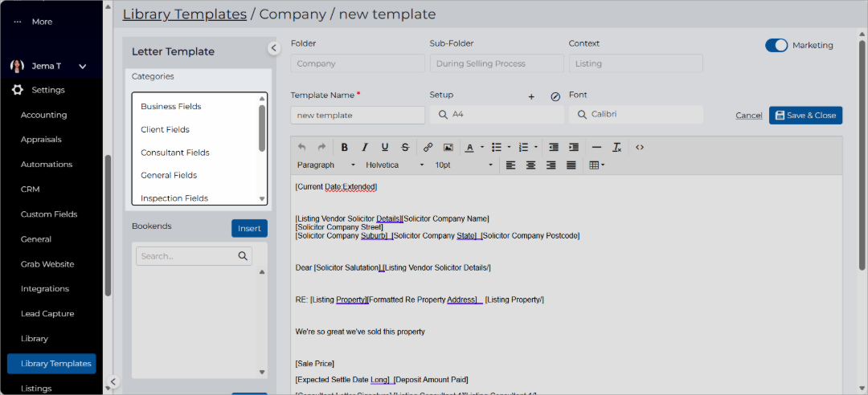Image resolution: width=868 pixels, height=395 pixels.
Task: Select Consultant Fields category
Action: pyautogui.click(x=175, y=152)
